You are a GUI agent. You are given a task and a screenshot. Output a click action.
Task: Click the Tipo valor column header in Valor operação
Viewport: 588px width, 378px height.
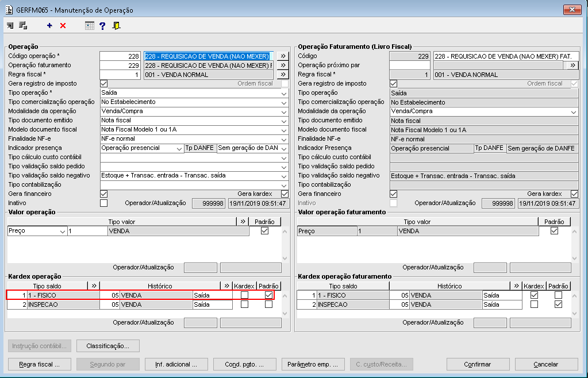click(x=122, y=222)
